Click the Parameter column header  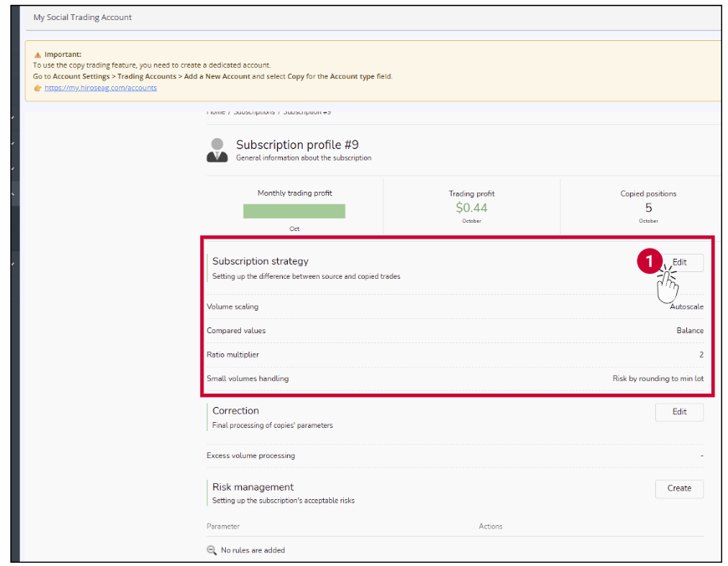223,527
